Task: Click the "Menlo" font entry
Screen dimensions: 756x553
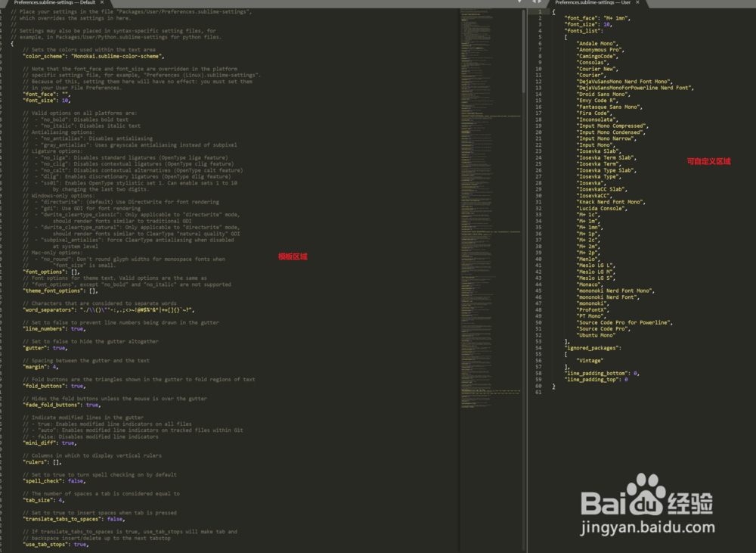Action: (x=588, y=259)
